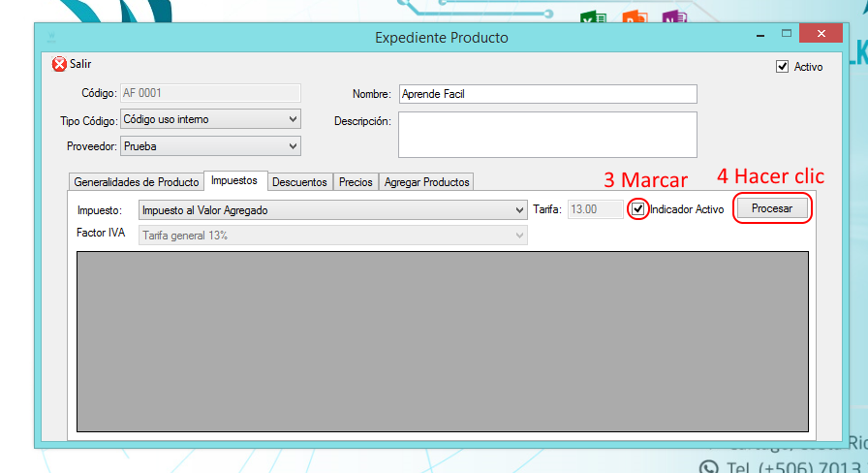Click the Procesar button
868x473 pixels.
coord(772,208)
